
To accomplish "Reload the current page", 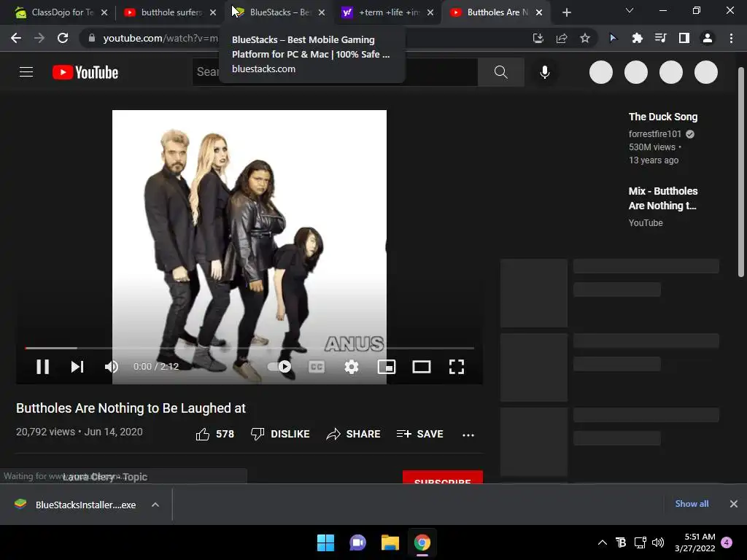I will [x=63, y=38].
